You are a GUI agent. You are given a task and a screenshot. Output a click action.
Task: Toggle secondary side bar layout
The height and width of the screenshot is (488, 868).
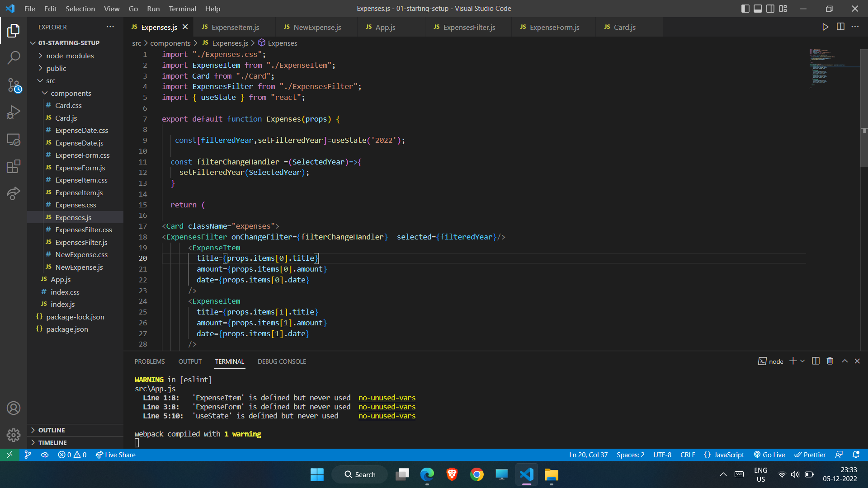pos(770,9)
